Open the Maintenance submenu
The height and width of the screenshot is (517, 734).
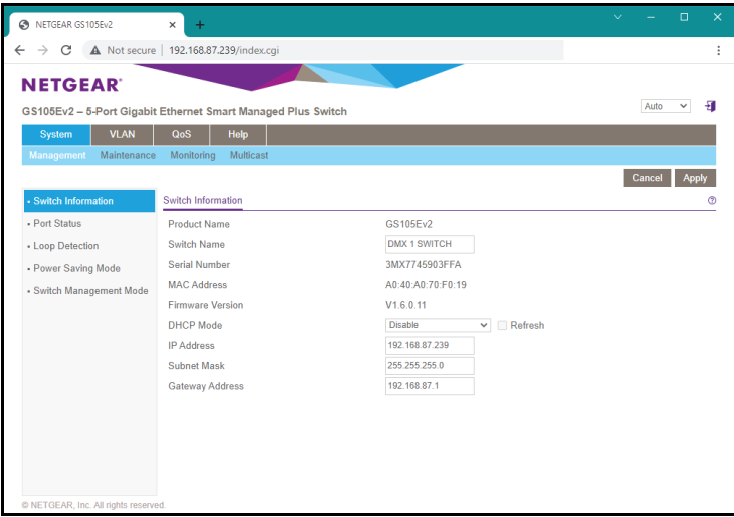(x=128, y=155)
